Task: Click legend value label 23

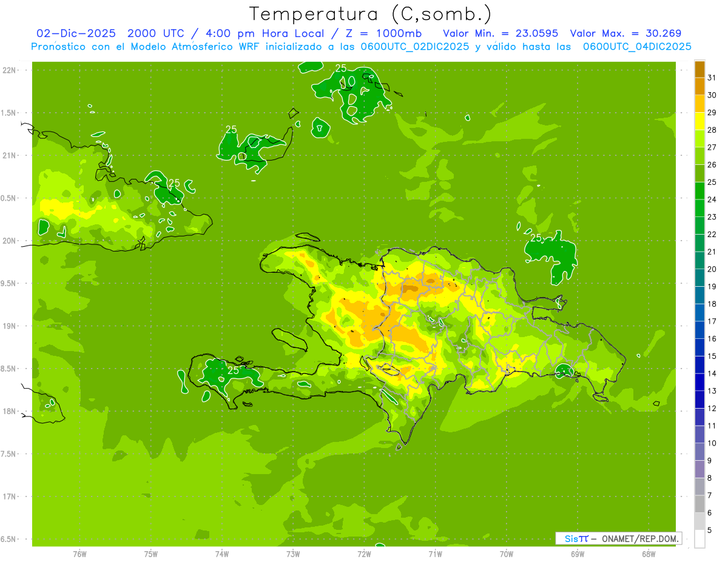Action: 712,217
